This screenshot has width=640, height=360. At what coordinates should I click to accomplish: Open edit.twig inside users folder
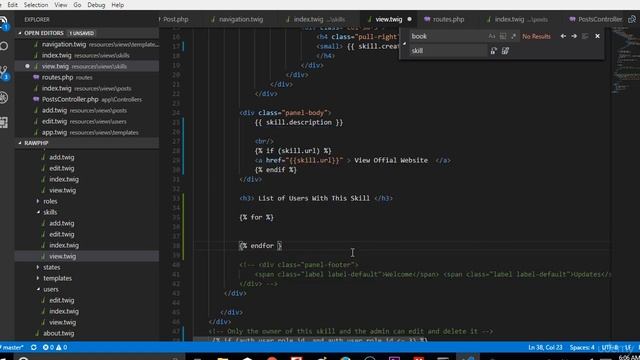[x=87, y=300]
